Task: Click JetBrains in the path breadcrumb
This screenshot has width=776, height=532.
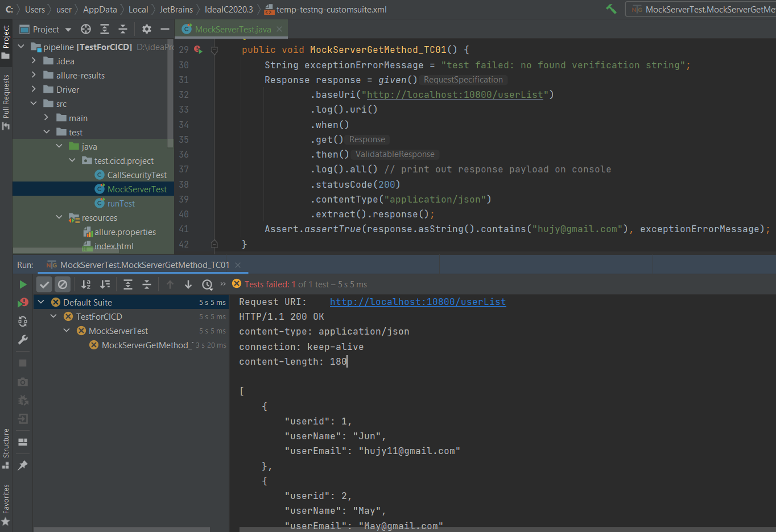Action: (x=176, y=9)
